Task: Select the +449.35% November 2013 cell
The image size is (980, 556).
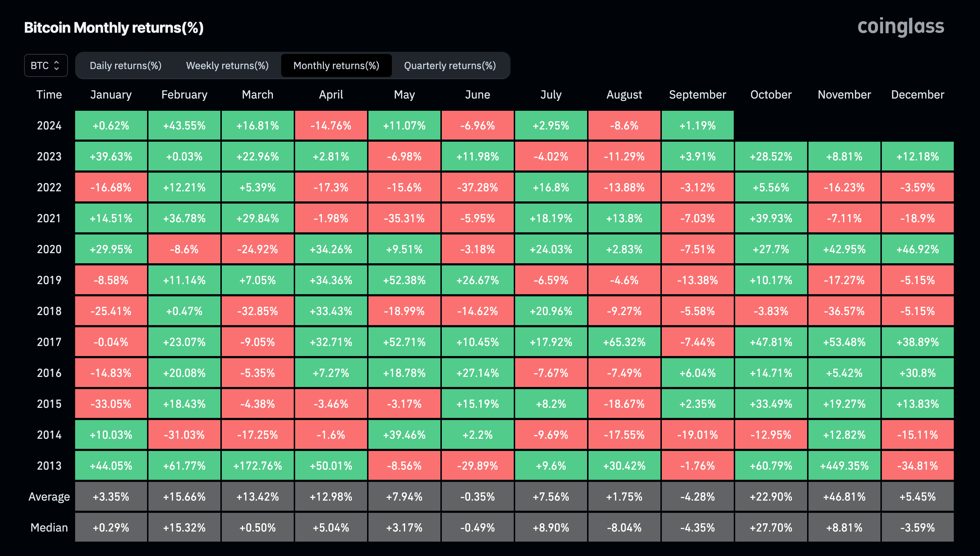Action: [x=844, y=465]
